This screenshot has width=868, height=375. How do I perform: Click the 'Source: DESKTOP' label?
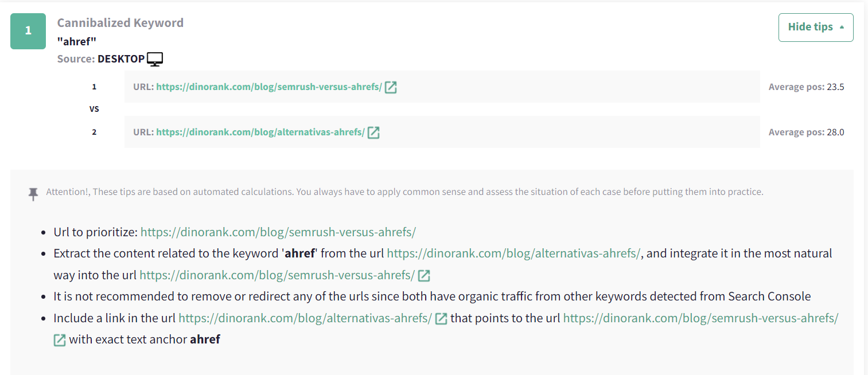pyautogui.click(x=101, y=59)
